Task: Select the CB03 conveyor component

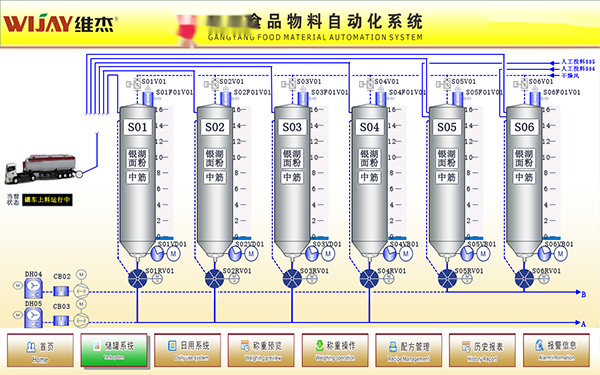Action: [x=61, y=320]
